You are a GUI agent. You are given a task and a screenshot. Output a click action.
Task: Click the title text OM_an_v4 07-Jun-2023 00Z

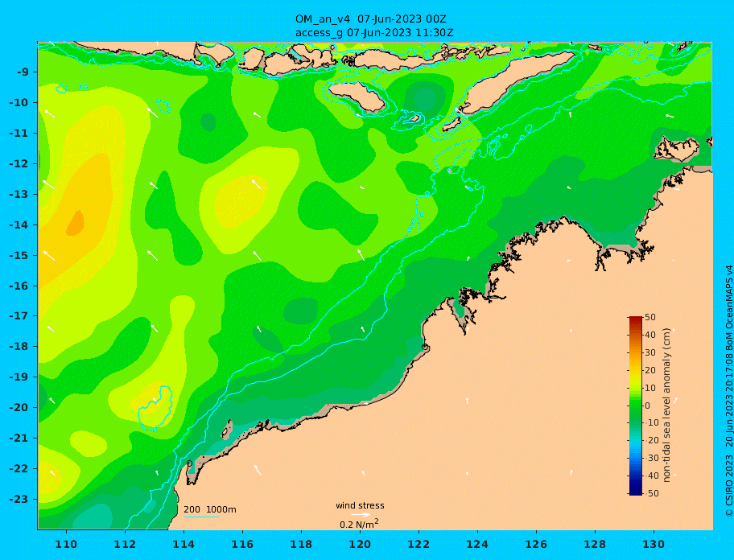pyautogui.click(x=370, y=19)
